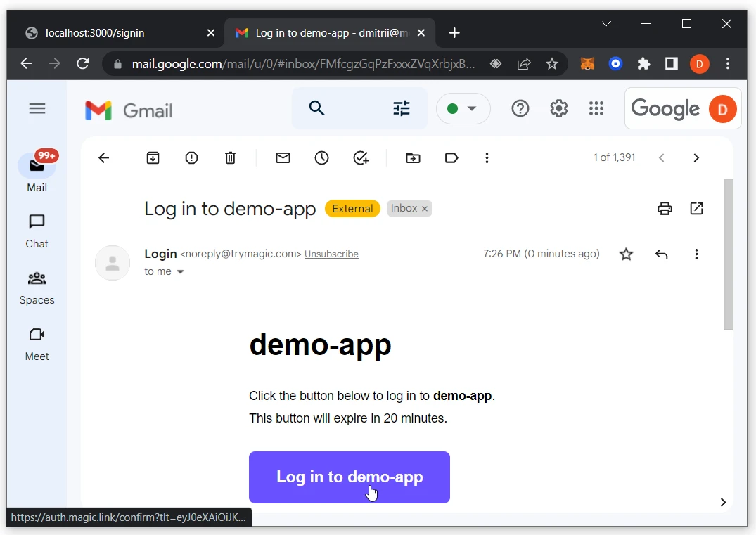Switch to the localhost:3000/signin tab
This screenshot has width=756, height=535.
113,32
